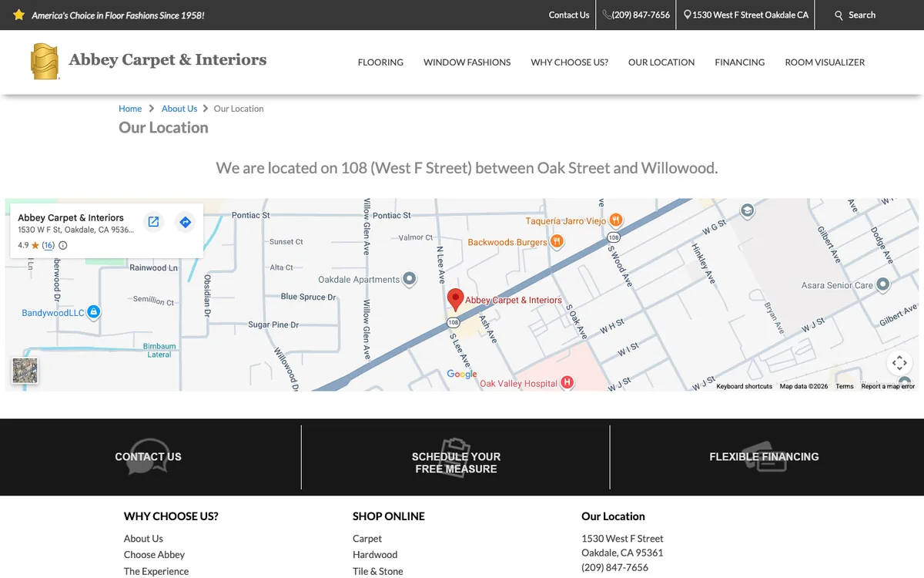Click the red Abbey Carpet map marker
Screen dimensions: 924x578
tap(455, 300)
